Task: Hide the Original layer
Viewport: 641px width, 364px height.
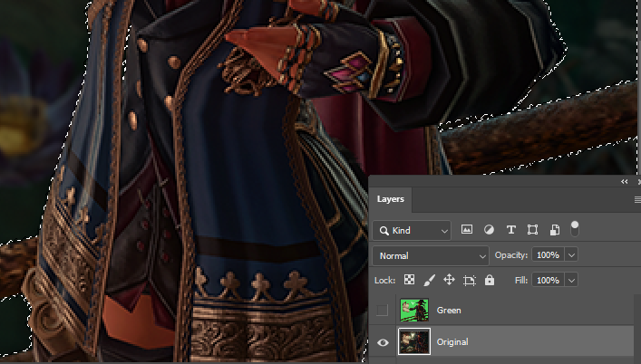Action: (x=383, y=342)
